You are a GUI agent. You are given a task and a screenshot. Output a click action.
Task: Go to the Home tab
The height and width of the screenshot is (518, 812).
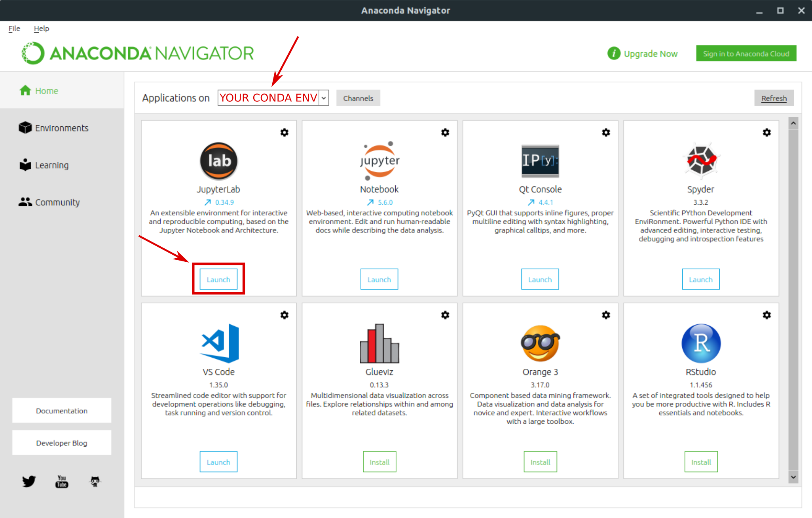point(62,91)
